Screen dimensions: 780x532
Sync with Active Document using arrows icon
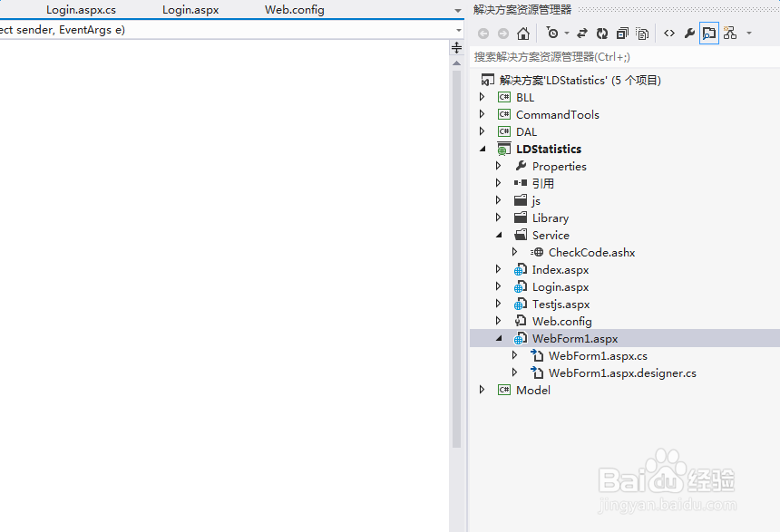coord(582,34)
